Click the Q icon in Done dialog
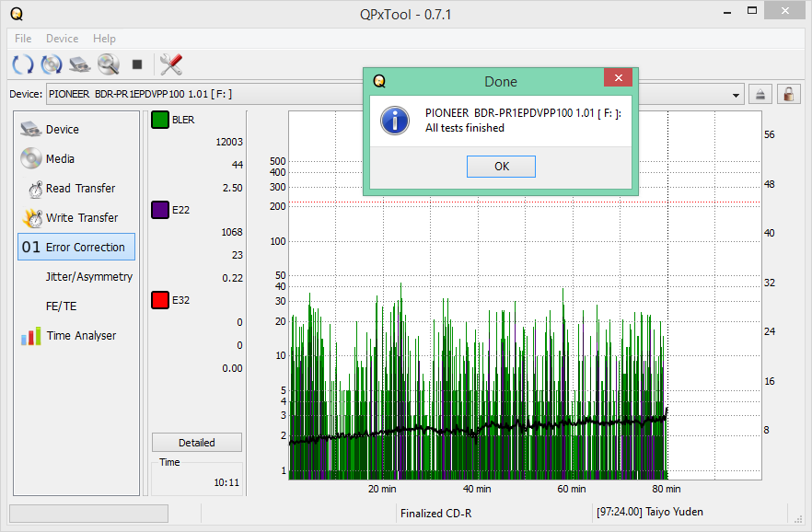This screenshot has height=532, width=812. point(379,81)
